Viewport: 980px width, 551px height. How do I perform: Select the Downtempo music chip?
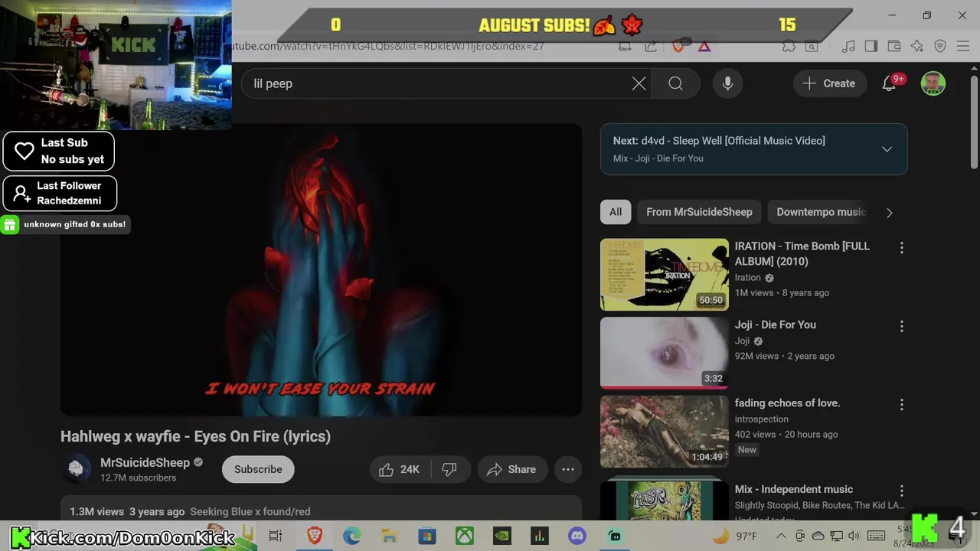821,212
